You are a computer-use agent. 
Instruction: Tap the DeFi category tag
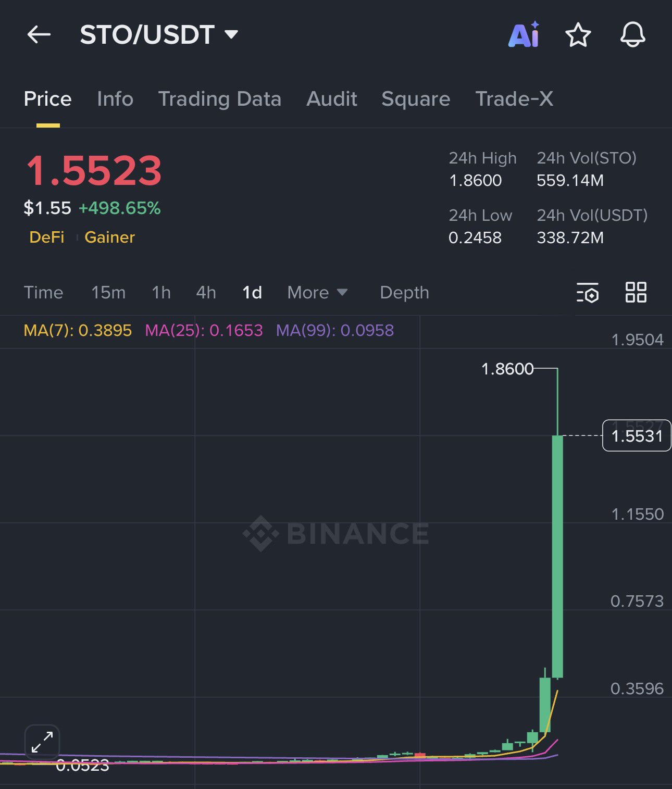pos(47,237)
